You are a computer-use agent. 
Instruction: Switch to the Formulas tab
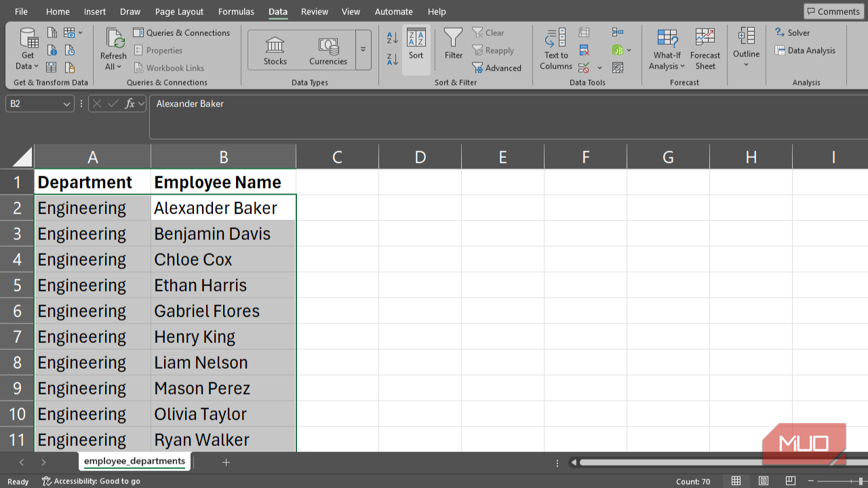point(236,12)
